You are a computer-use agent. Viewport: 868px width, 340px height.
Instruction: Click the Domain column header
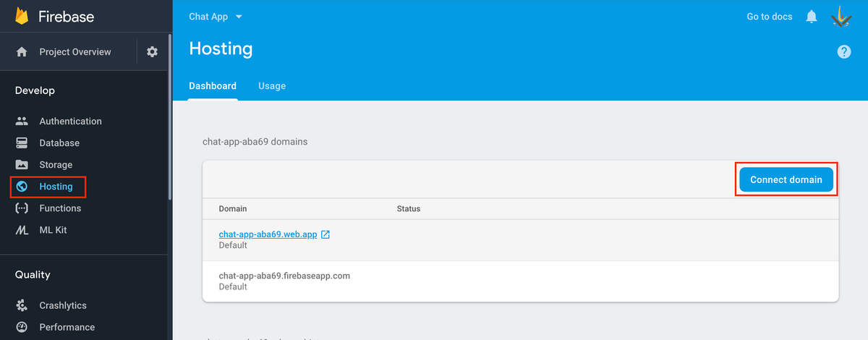click(x=233, y=208)
